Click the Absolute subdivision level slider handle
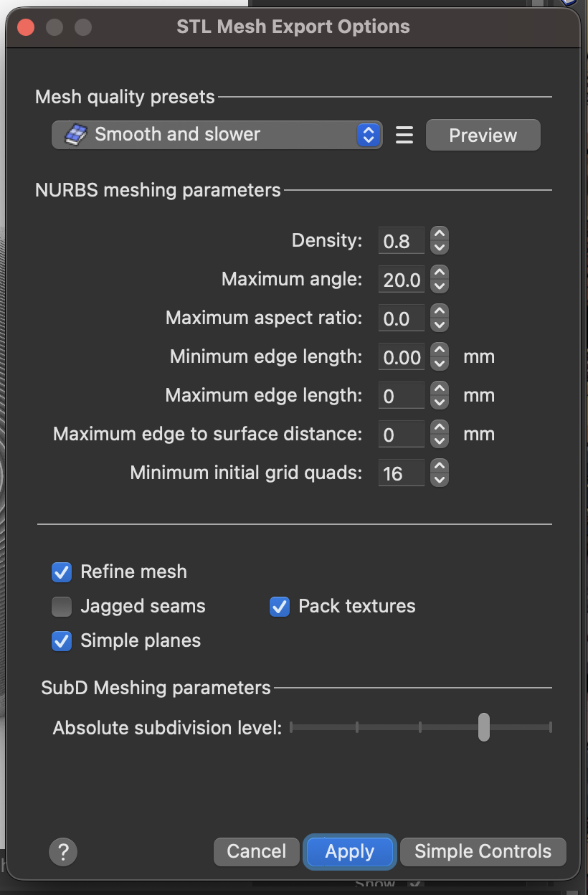588x895 pixels. point(484,727)
